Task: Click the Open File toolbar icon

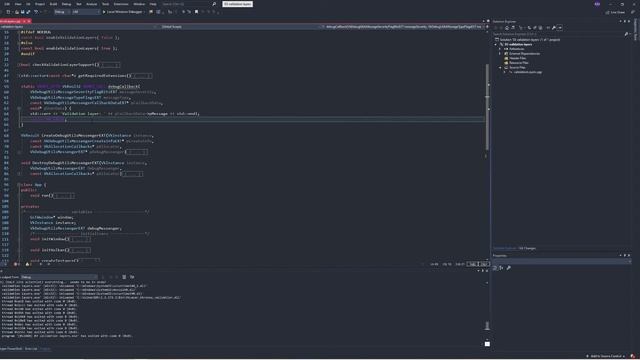Action: (17, 12)
